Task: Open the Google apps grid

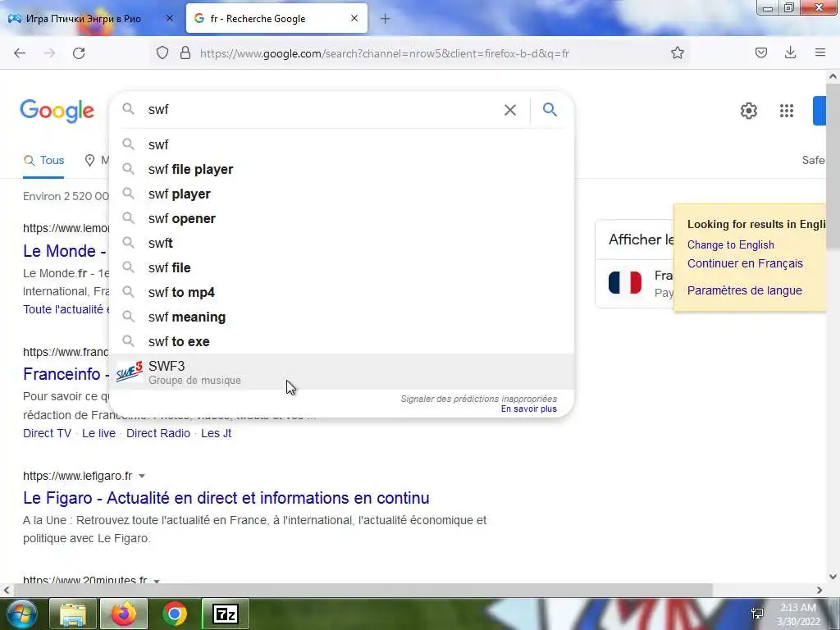Action: pos(787,111)
